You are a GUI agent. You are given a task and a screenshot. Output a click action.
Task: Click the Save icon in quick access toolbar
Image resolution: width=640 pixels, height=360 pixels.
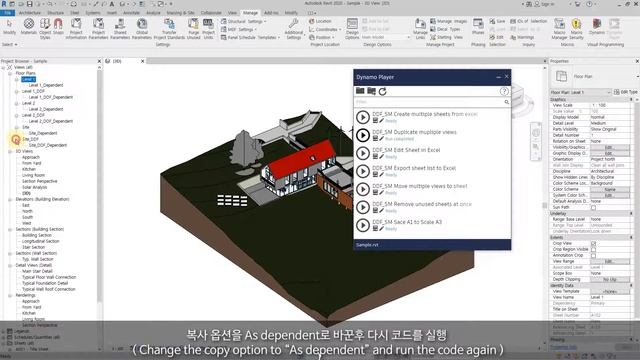point(29,4)
